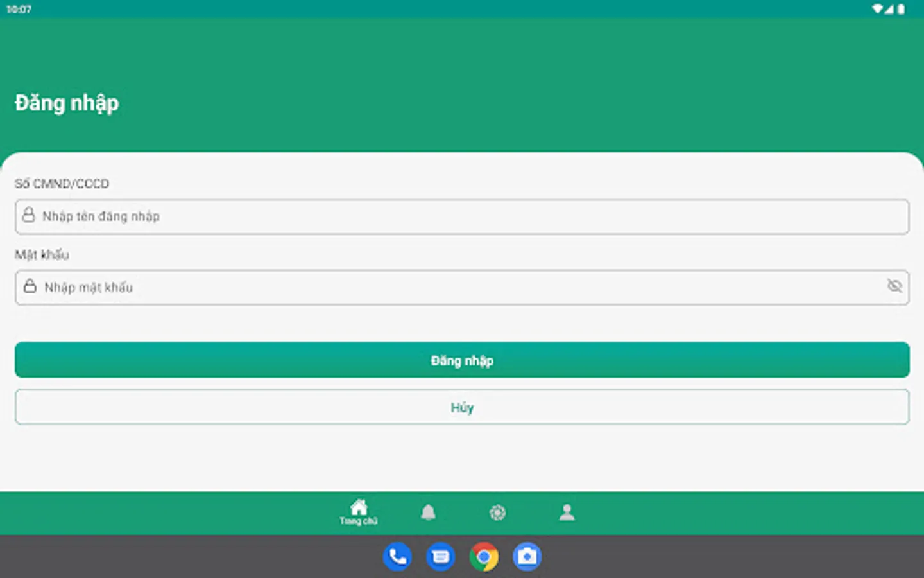
Task: Open the settings gear in navigation bar
Action: pyautogui.click(x=498, y=512)
